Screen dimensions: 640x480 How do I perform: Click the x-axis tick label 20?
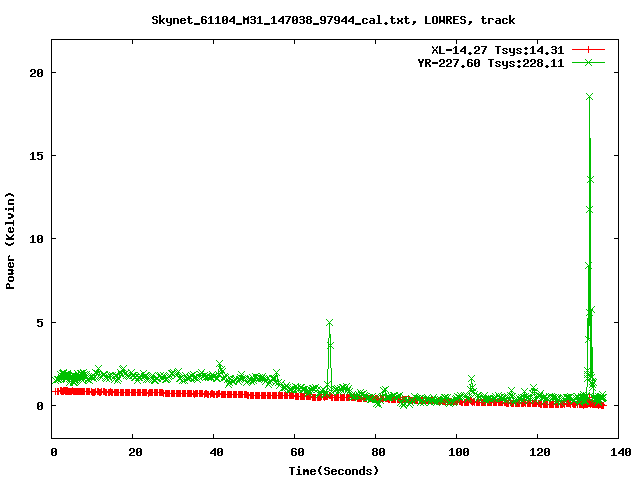[x=134, y=453]
